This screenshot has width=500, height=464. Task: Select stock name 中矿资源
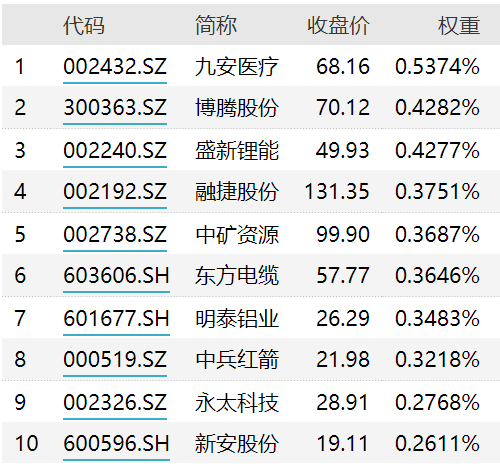[237, 235]
